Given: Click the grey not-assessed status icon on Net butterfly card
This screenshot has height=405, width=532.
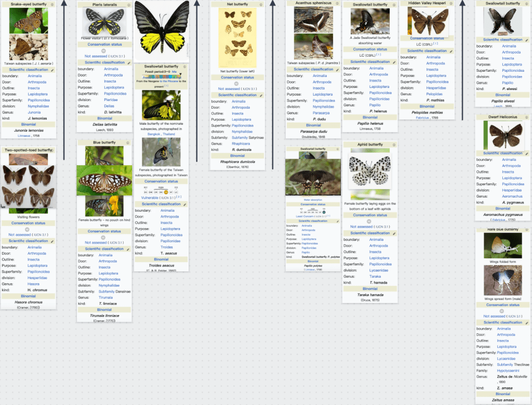Looking at the screenshot, I should (237, 83).
